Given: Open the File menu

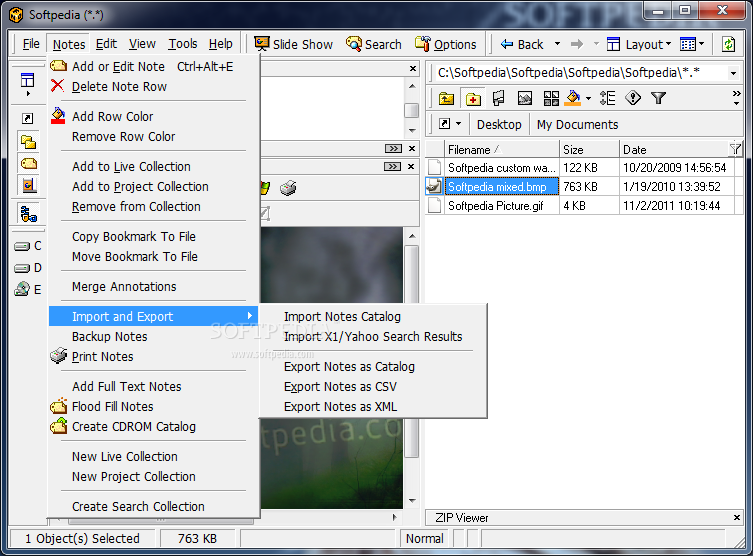Looking at the screenshot, I should tap(31, 44).
